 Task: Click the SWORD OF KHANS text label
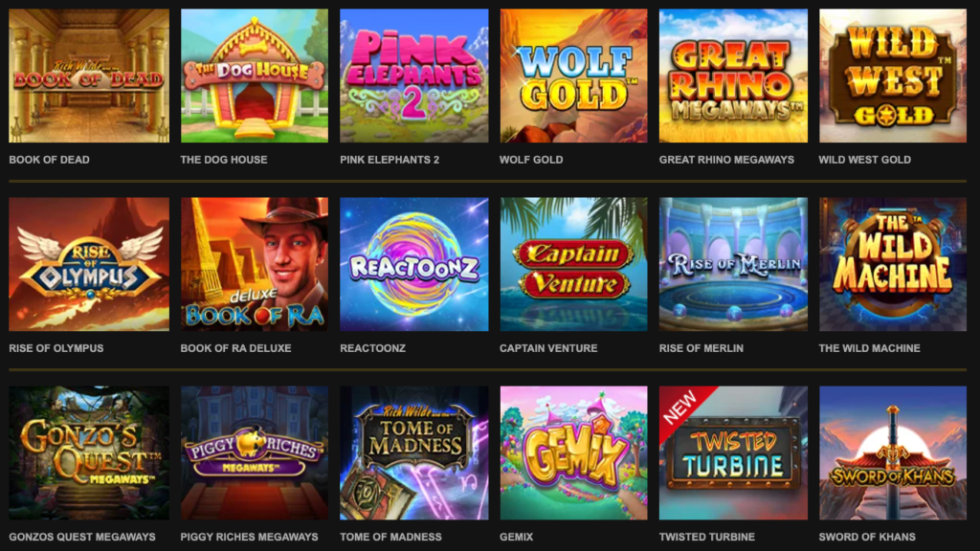pyautogui.click(x=867, y=537)
